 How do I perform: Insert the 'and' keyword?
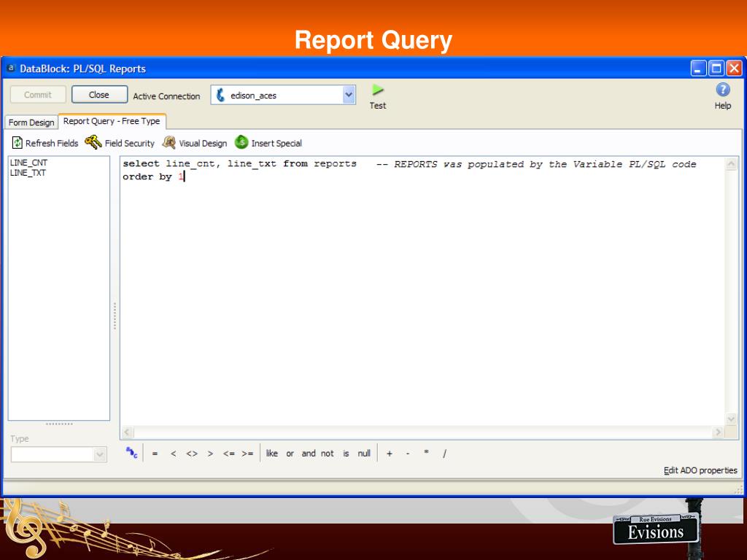click(x=309, y=454)
